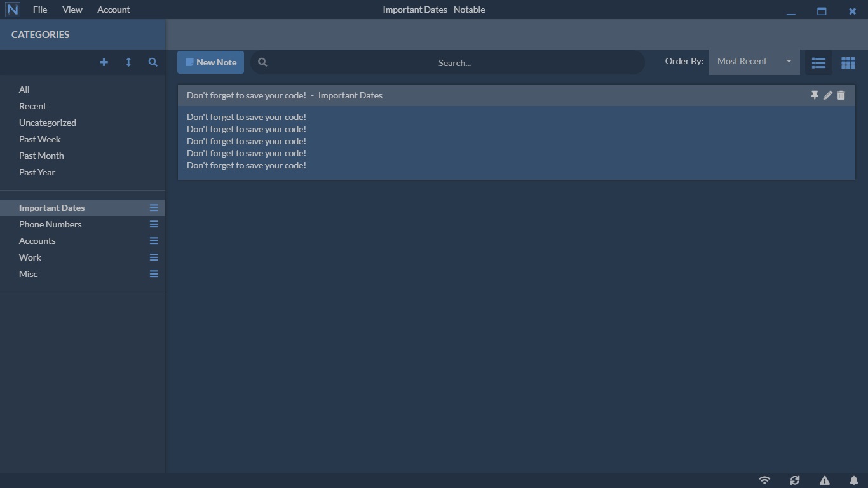The width and height of the screenshot is (868, 488).
Task: Delete the note with trash icon
Action: (841, 95)
